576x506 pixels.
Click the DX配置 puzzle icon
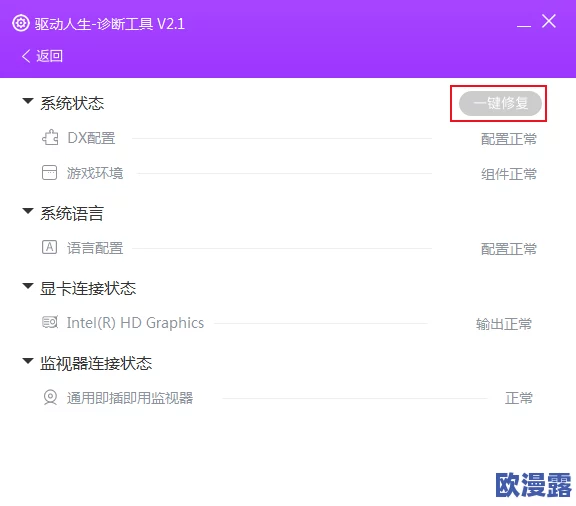coord(50,138)
